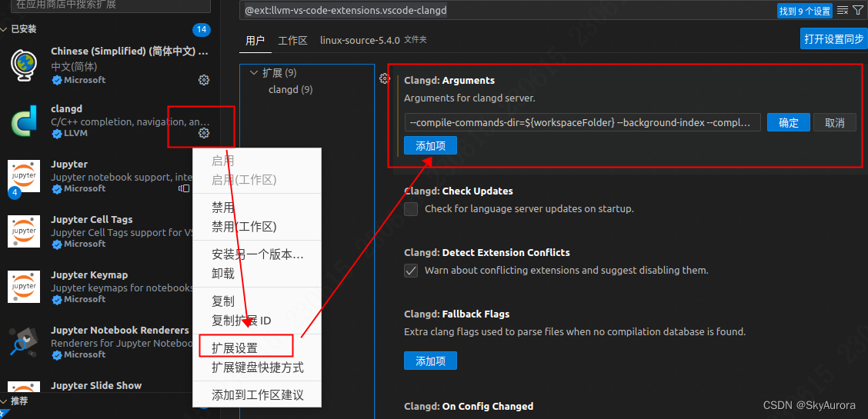Click 打开设置同步 button
This screenshot has height=419, width=868.
pos(833,38)
